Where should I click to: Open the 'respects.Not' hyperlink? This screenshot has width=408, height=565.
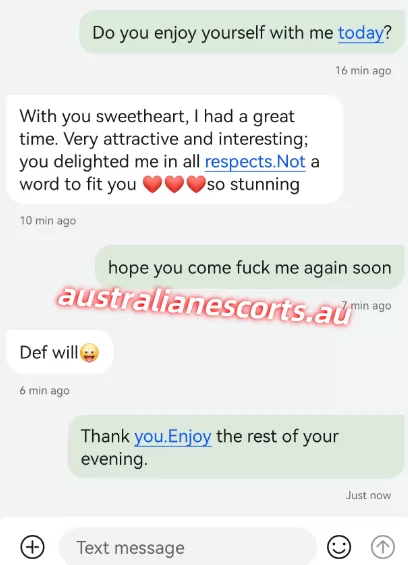pyautogui.click(x=255, y=161)
